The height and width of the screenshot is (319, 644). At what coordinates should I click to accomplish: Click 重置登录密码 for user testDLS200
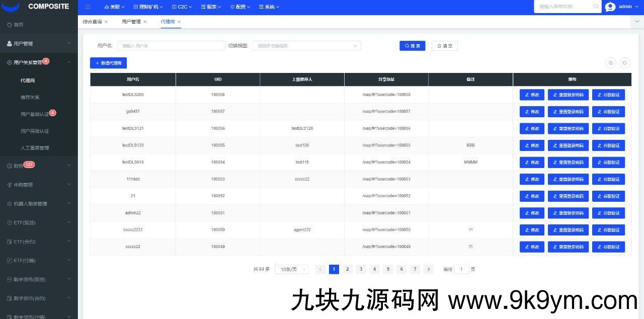[568, 95]
